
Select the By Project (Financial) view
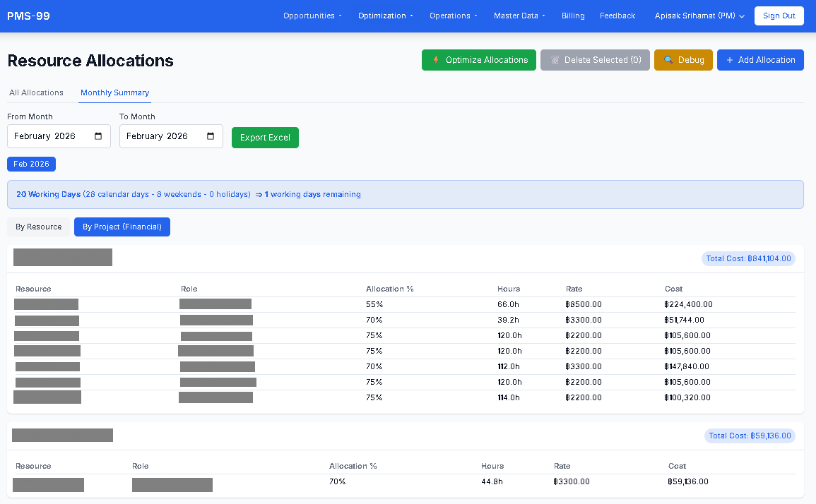click(122, 227)
